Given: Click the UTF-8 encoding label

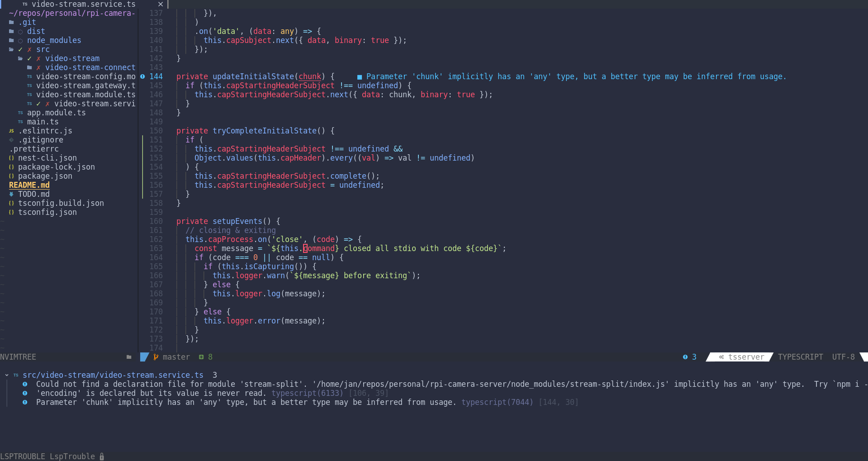Looking at the screenshot, I should (844, 357).
